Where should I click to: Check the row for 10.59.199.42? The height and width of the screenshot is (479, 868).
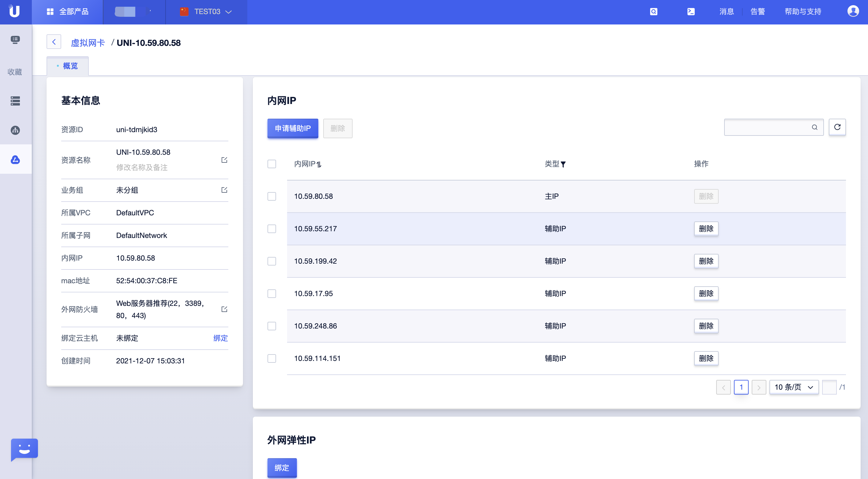pyautogui.click(x=271, y=261)
